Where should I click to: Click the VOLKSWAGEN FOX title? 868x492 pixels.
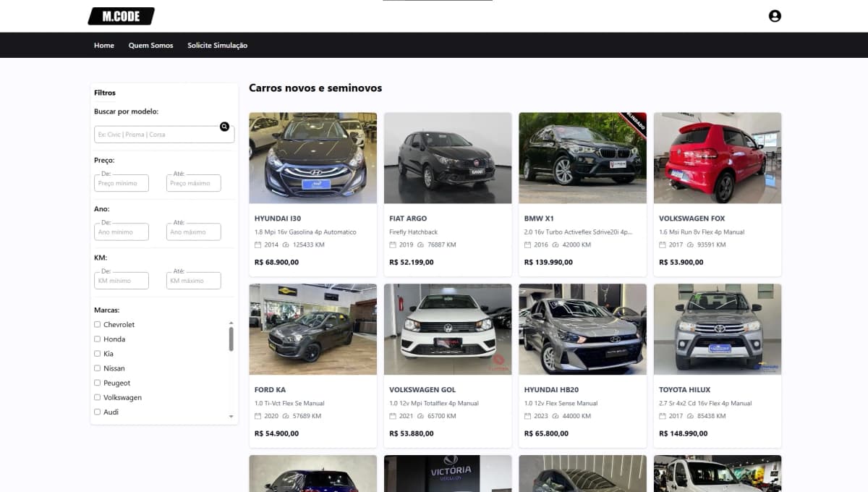tap(692, 219)
